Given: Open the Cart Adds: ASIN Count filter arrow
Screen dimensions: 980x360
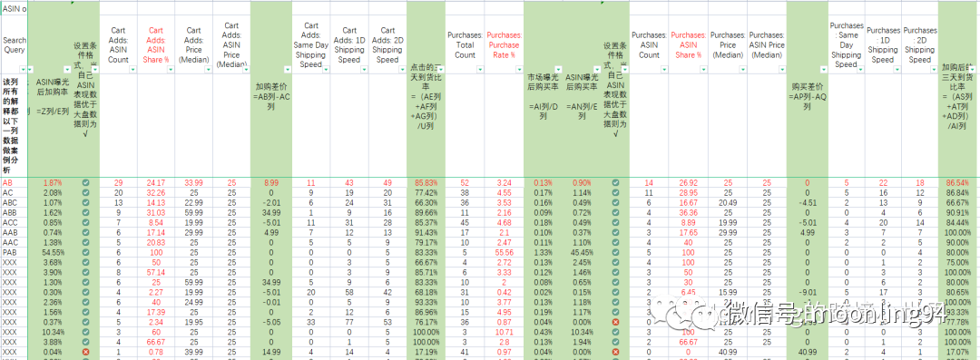Looking at the screenshot, I should (x=132, y=70).
